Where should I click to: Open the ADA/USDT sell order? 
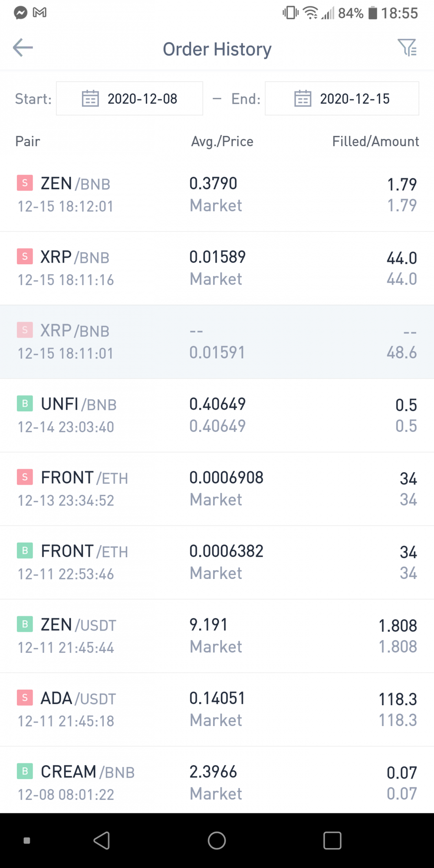[217, 710]
